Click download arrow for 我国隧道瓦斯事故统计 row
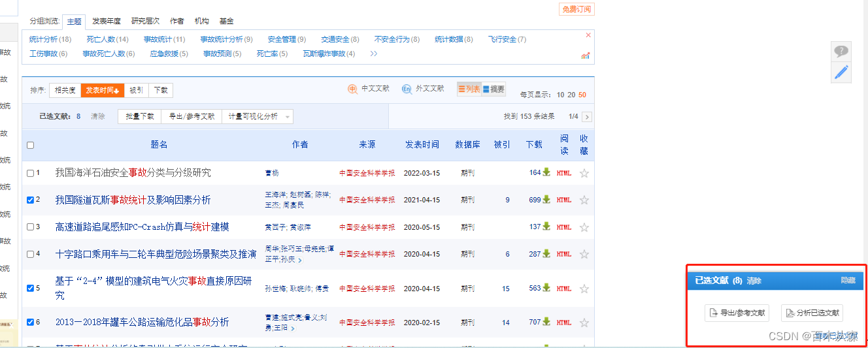Viewport: 868px width, 348px height. coord(546,200)
